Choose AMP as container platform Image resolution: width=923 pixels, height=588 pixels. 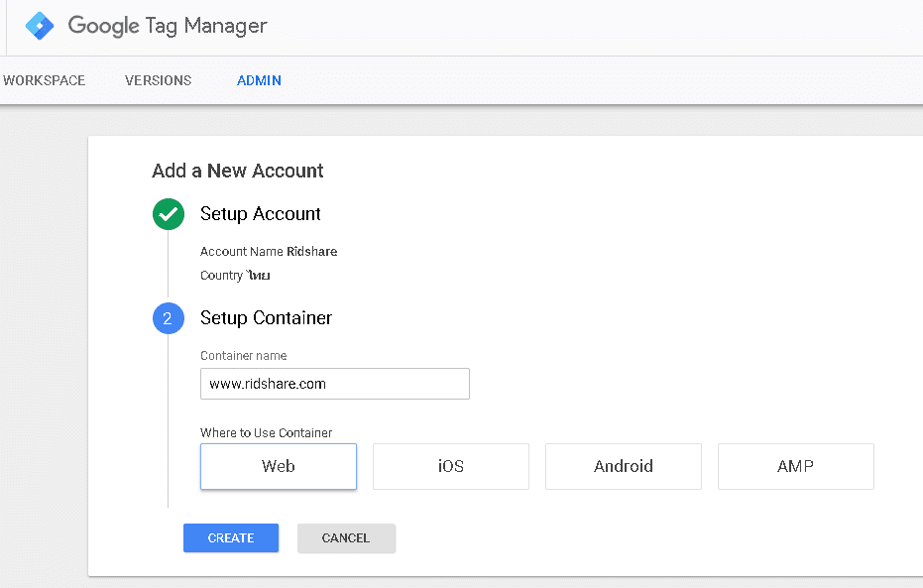point(796,466)
